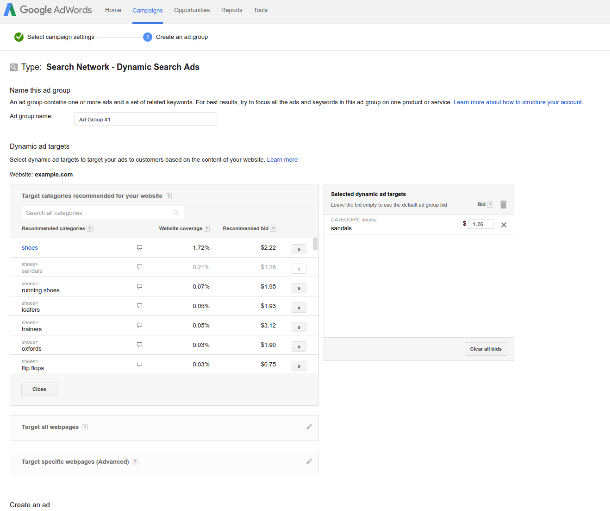Add the oxfords category using arrow button
The image size is (610, 511).
tap(298, 345)
